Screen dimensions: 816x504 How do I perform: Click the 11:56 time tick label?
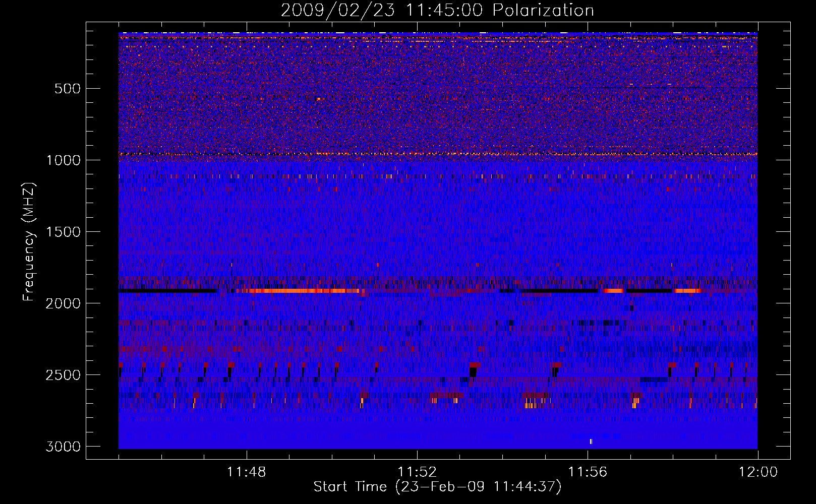point(588,472)
